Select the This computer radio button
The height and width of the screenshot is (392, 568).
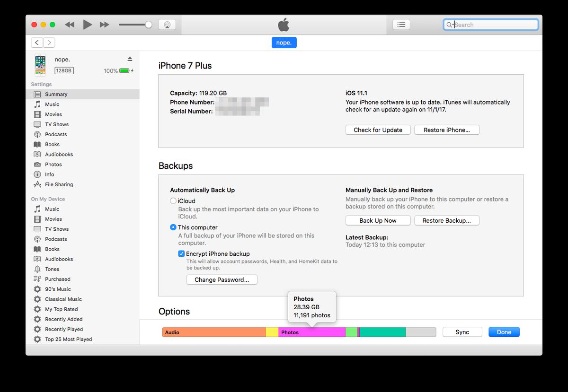(x=173, y=227)
